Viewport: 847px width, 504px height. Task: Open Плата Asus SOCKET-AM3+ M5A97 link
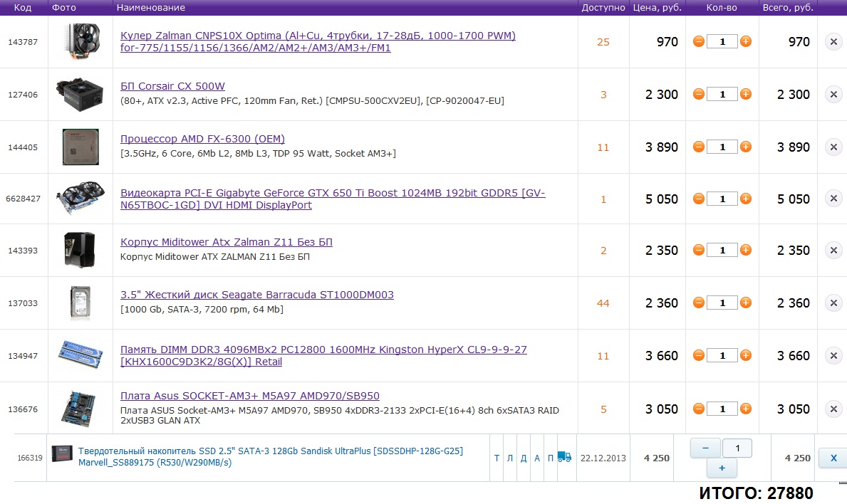coord(249,396)
